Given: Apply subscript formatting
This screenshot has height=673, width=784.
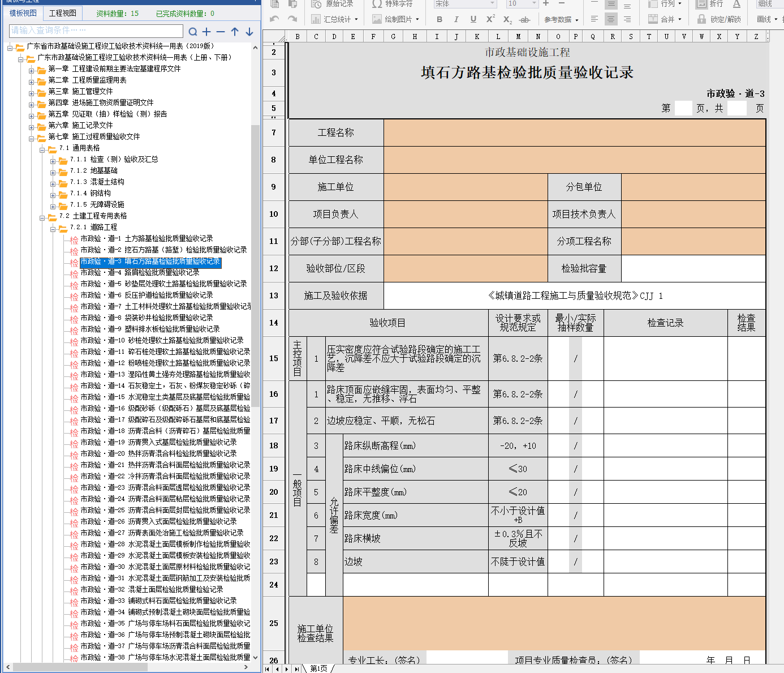Looking at the screenshot, I should click(x=507, y=19).
